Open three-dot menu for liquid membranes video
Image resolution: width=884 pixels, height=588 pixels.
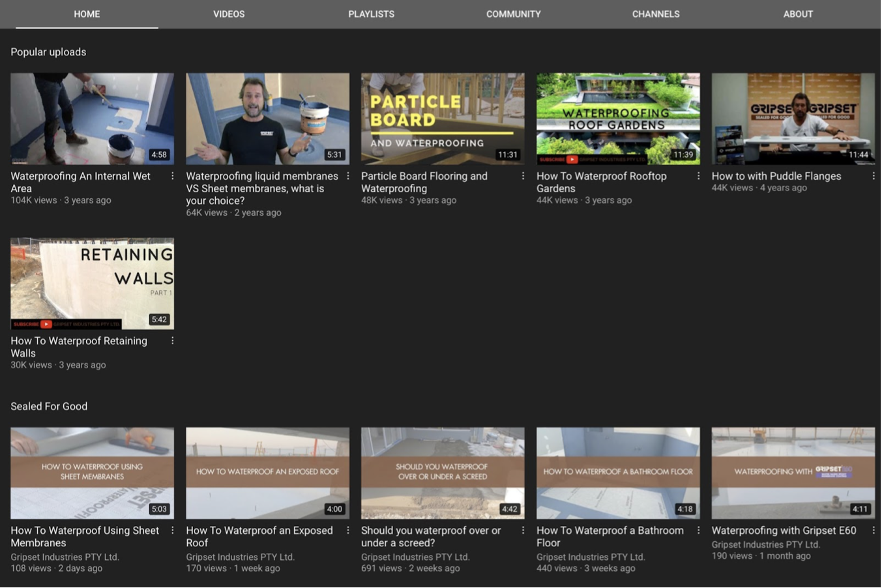(347, 176)
